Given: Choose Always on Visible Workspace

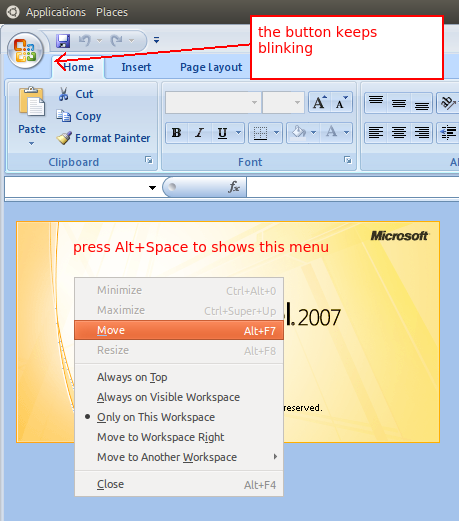Looking at the screenshot, I should (179, 397).
